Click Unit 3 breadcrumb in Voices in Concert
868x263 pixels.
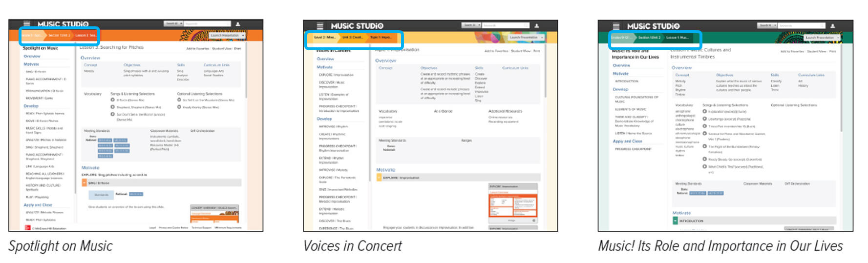pyautogui.click(x=352, y=37)
